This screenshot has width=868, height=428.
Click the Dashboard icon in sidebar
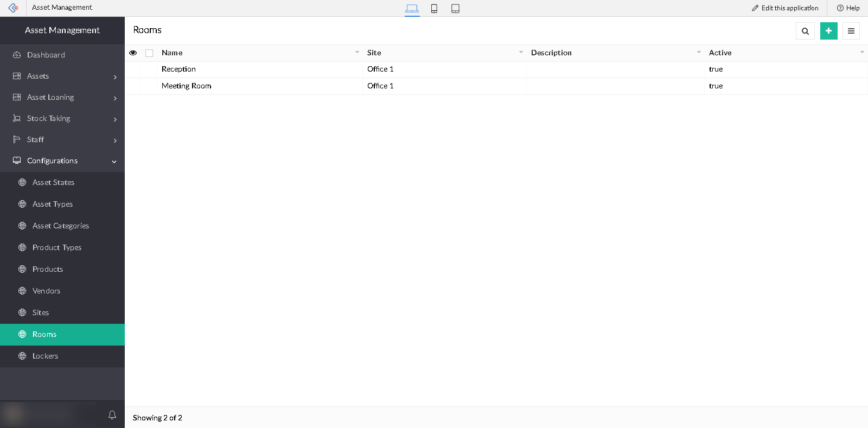(17, 55)
